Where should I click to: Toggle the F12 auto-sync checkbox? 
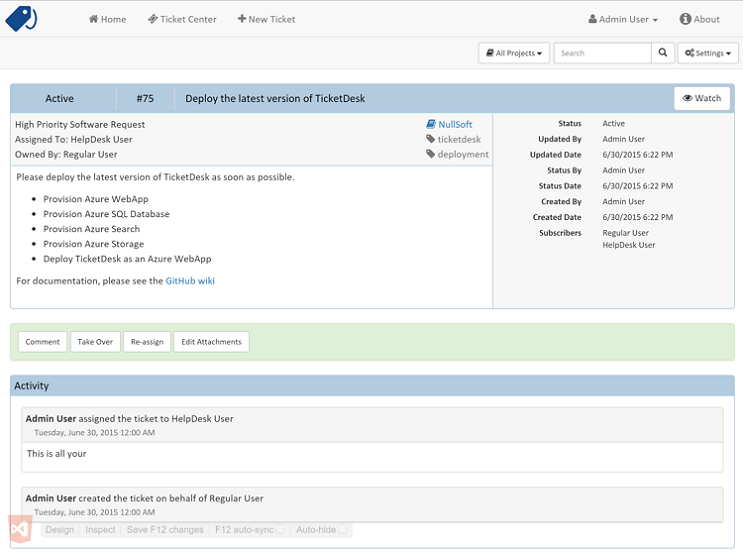tap(281, 529)
